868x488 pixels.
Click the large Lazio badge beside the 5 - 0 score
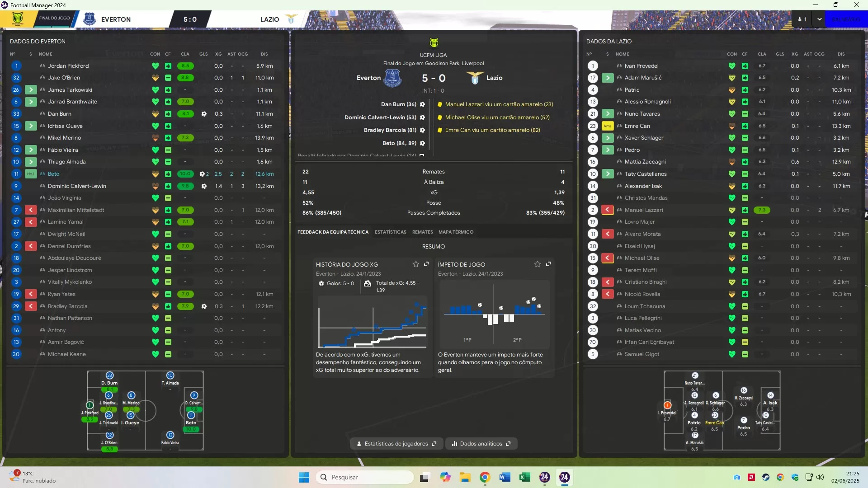(x=475, y=78)
